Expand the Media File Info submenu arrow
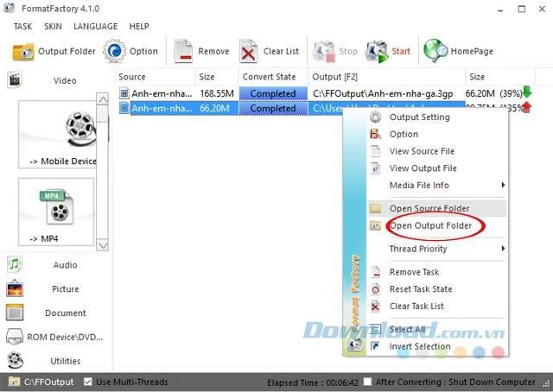Viewport: 553px width, 392px height. click(503, 185)
